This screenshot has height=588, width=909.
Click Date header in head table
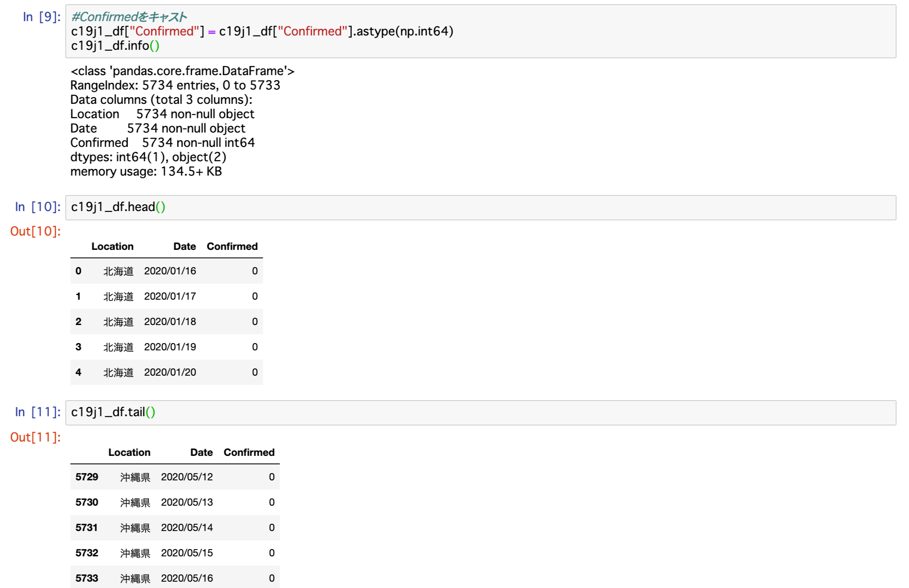[185, 247]
